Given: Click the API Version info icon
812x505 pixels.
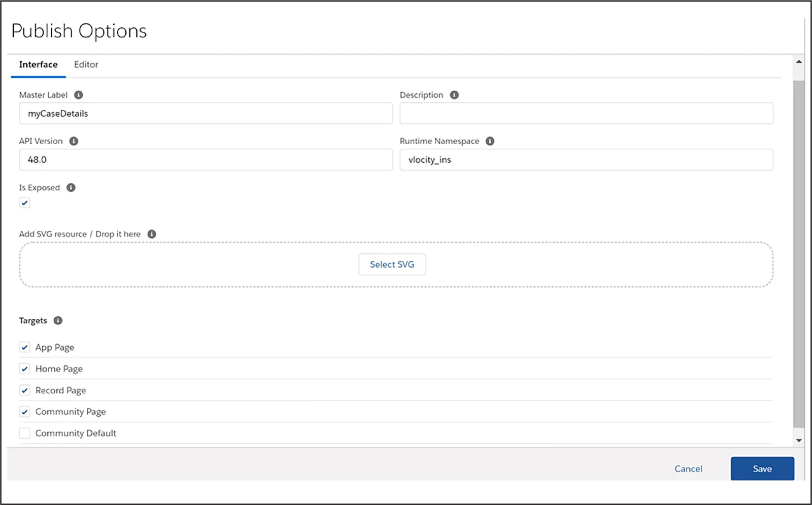Looking at the screenshot, I should click(x=74, y=141).
